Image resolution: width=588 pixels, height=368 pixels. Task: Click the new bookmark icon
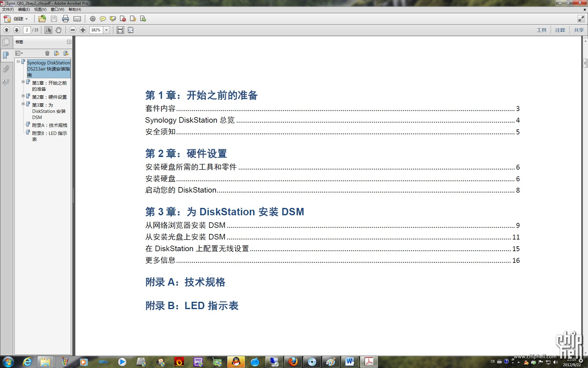pyautogui.click(x=56, y=53)
